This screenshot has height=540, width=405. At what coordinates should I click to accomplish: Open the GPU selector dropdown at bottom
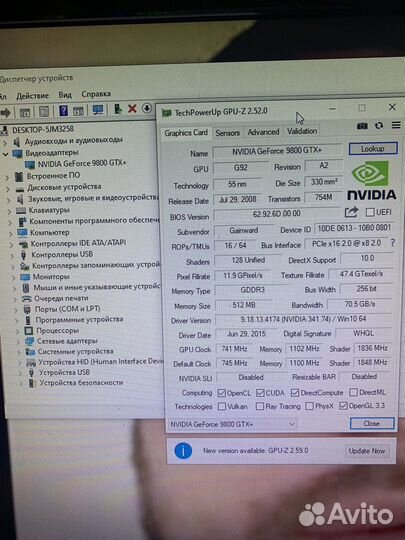(x=232, y=424)
